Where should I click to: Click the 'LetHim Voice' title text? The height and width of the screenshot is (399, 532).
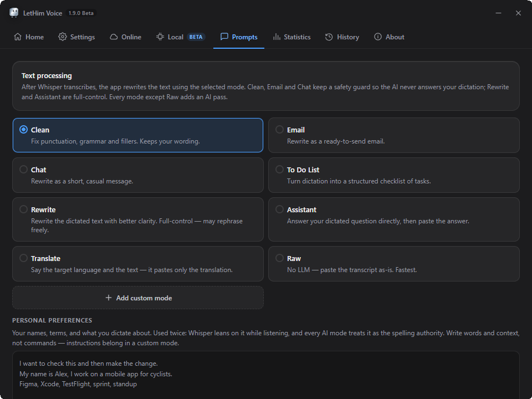click(x=43, y=13)
